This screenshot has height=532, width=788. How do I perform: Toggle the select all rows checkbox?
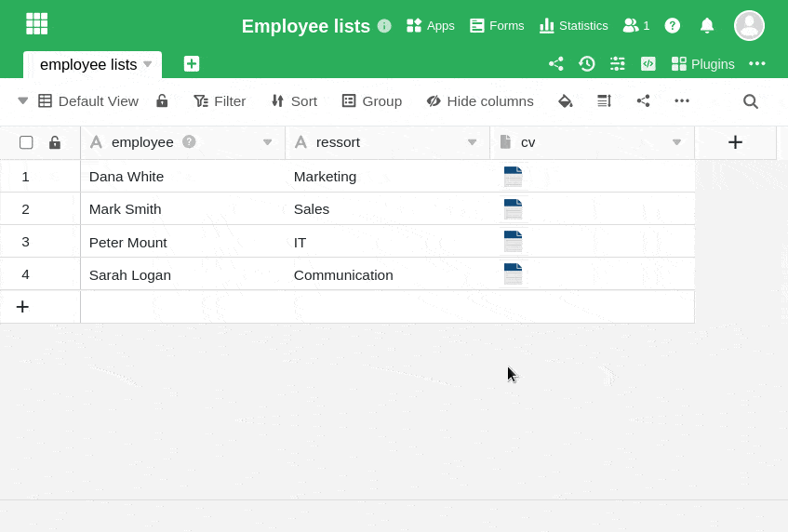(26, 142)
